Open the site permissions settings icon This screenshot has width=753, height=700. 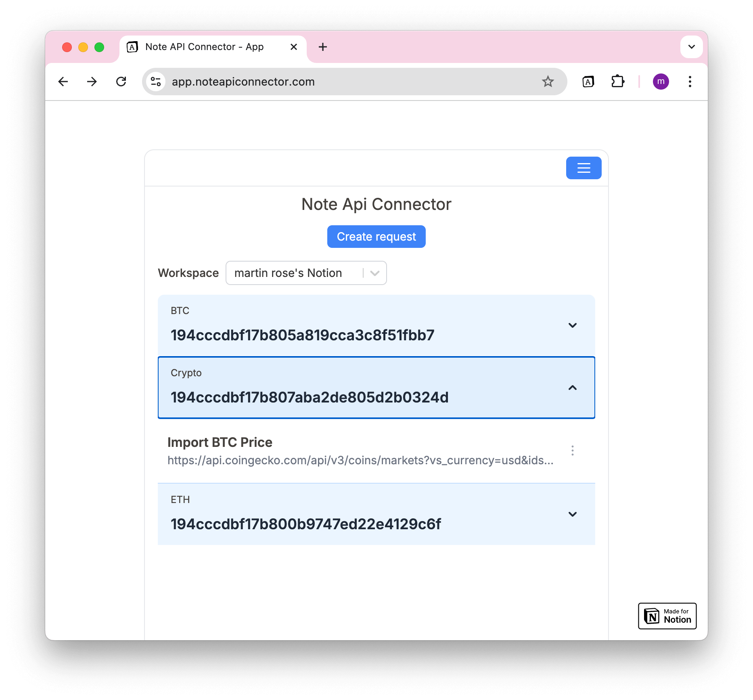click(156, 82)
